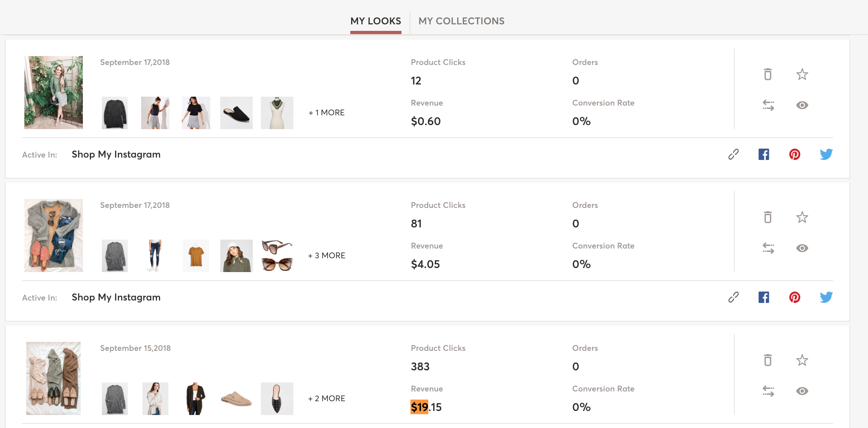Share second look on Twitter
The image size is (868, 428).
point(826,297)
